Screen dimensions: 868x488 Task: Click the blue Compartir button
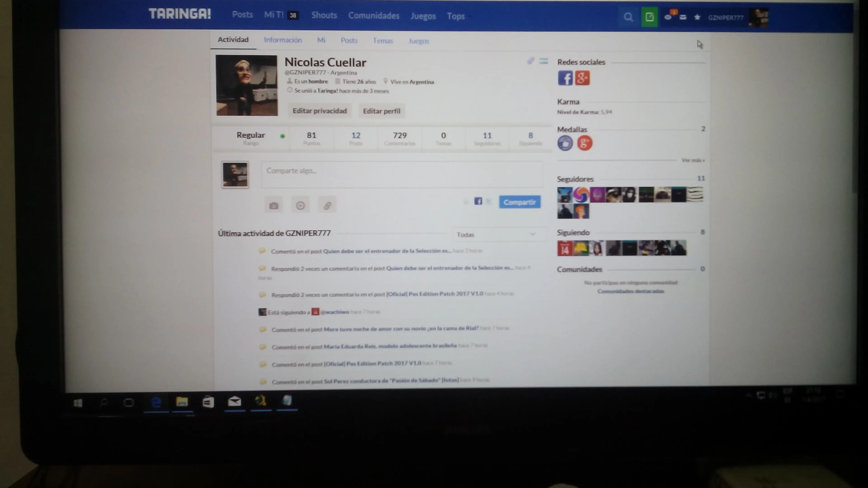pos(520,202)
